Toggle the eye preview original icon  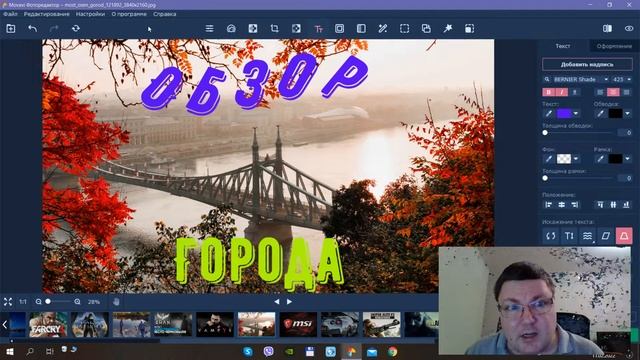(x=629, y=29)
